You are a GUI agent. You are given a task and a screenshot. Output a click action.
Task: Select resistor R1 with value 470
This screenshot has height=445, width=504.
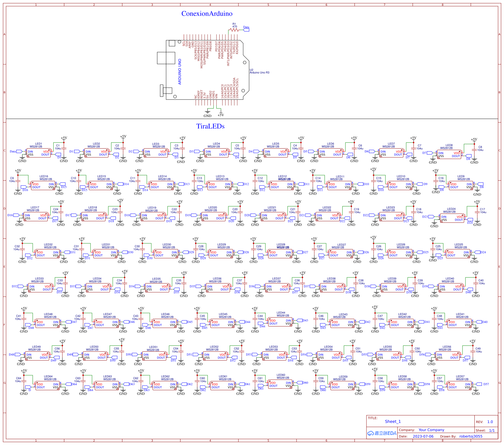[x=234, y=30]
